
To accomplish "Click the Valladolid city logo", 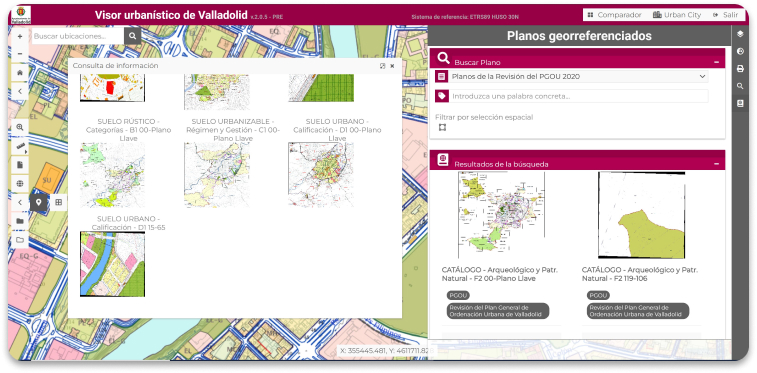I will [21, 15].
